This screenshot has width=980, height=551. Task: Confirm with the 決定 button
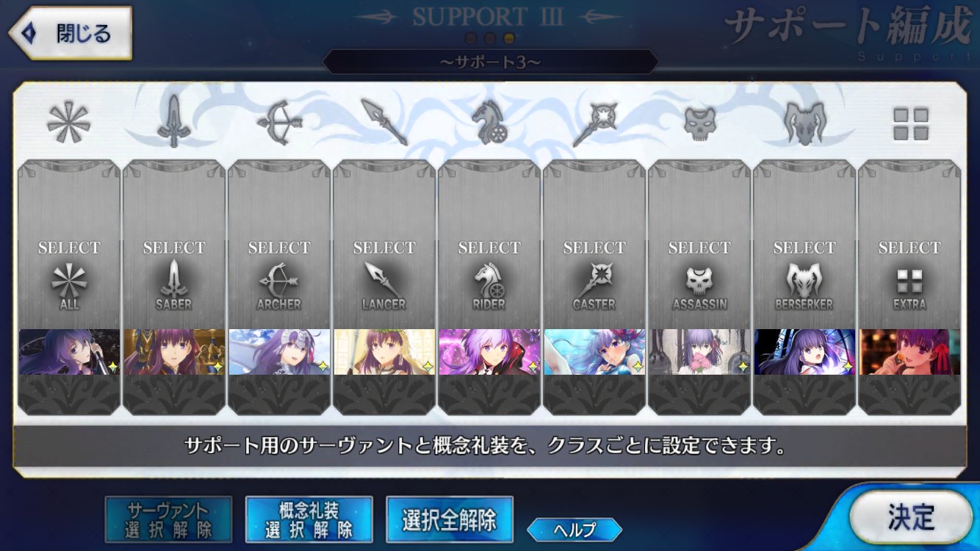point(911,517)
